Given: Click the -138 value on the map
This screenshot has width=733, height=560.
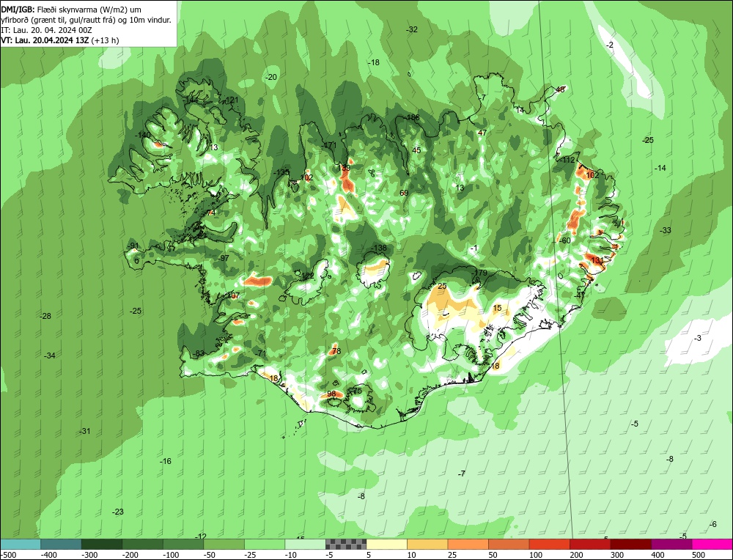Looking at the screenshot, I should [x=379, y=248].
